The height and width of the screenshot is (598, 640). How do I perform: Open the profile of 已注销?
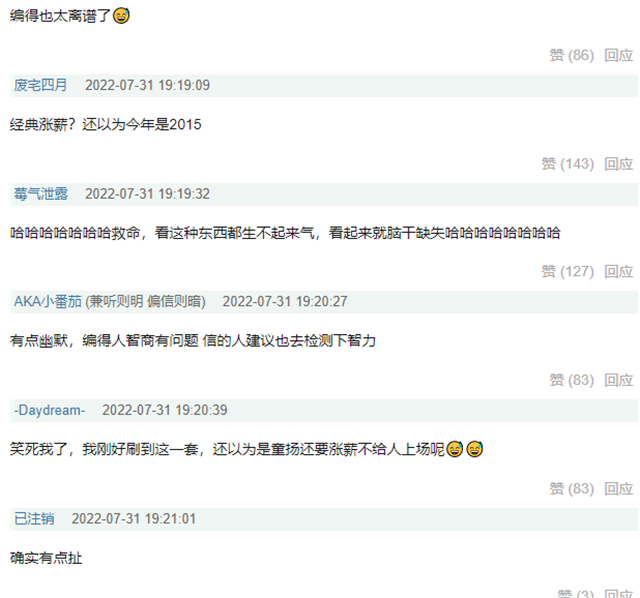(34, 518)
